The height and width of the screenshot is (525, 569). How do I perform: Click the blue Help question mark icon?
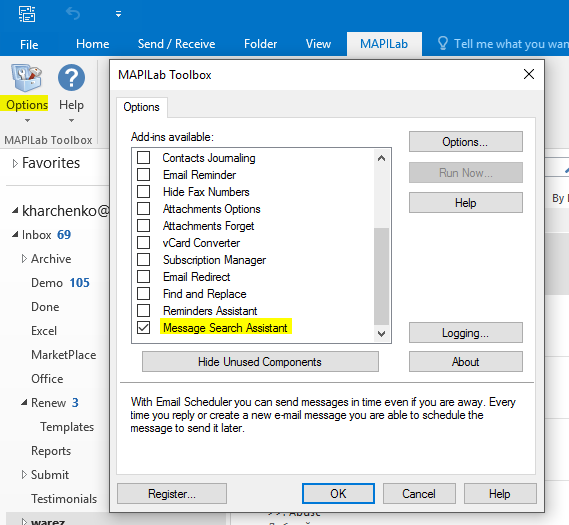pyautogui.click(x=71, y=78)
